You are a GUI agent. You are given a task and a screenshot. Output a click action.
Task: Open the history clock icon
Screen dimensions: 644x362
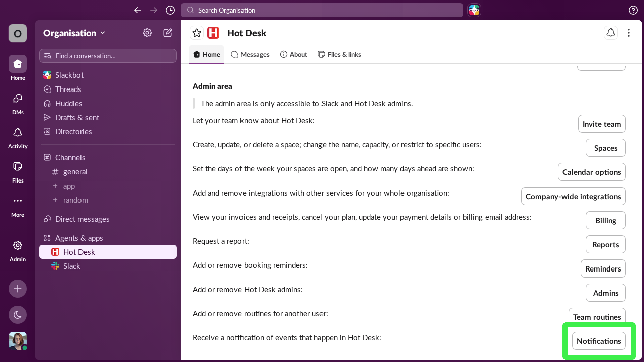coord(170,10)
